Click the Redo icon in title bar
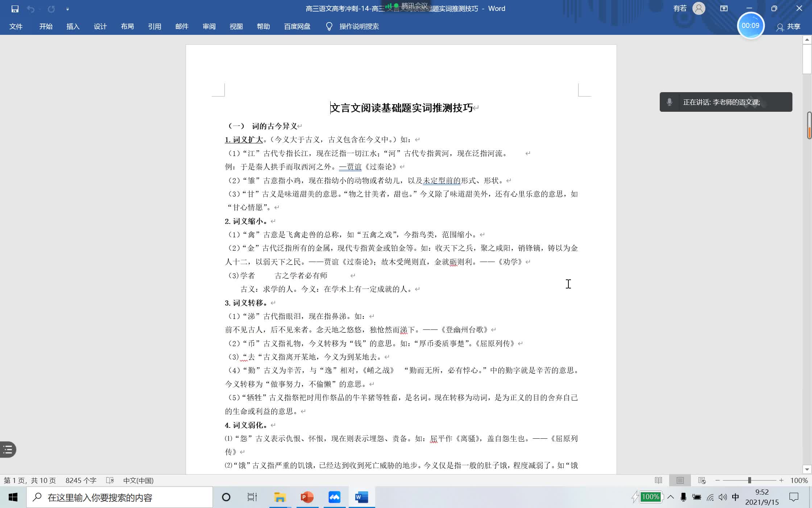812x508 pixels. click(x=51, y=9)
